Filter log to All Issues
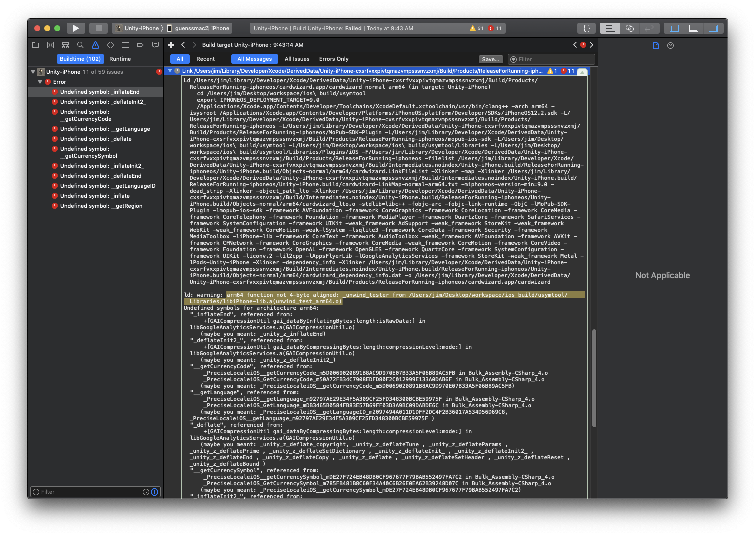Viewport: 756px width, 536px height. click(x=297, y=59)
